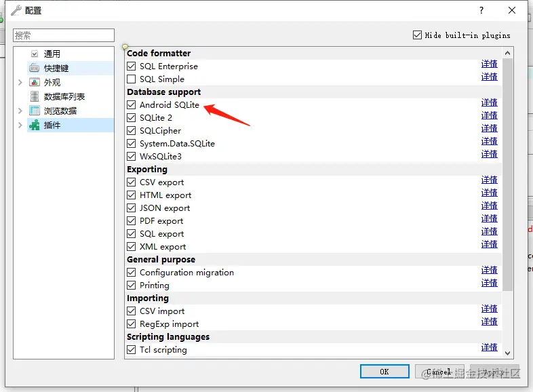Toggle Tcl scripting checkbox
Viewport: 533px width, 392px height.
131,349
